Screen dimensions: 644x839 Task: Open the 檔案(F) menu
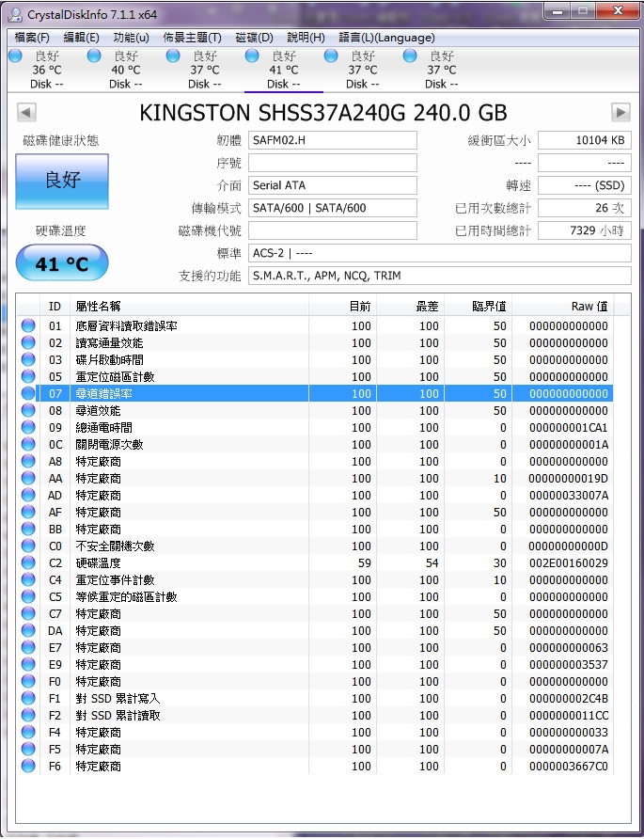coord(32,38)
